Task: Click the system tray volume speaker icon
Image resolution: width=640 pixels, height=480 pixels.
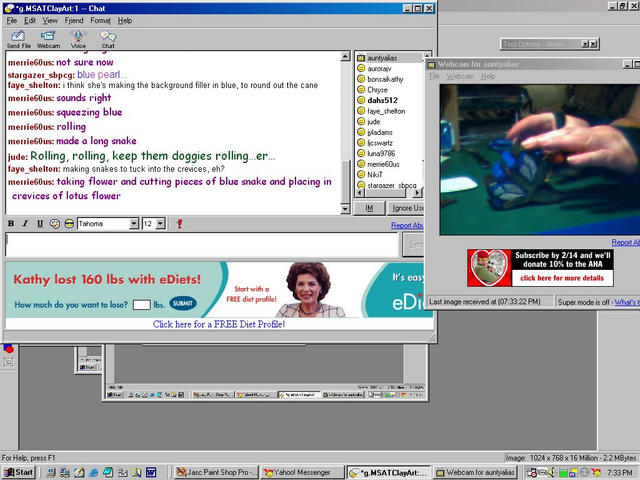Action: coord(551,473)
